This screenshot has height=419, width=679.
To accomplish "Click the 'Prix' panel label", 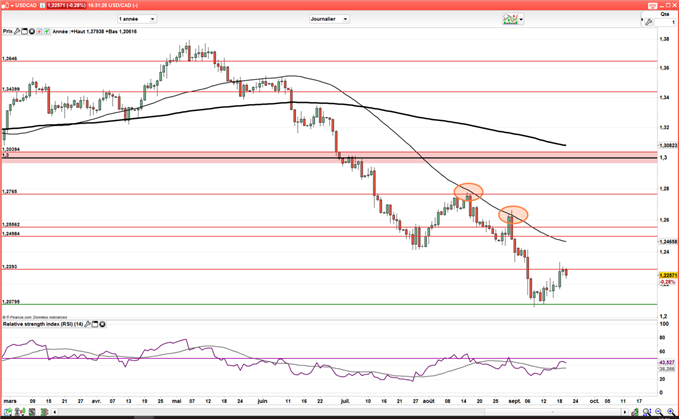I will coord(8,31).
